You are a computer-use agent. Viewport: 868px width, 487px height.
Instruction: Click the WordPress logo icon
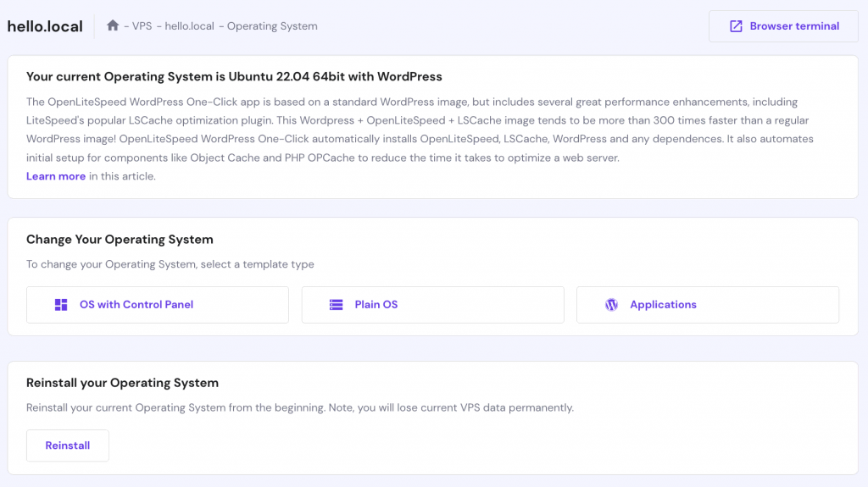tap(611, 304)
